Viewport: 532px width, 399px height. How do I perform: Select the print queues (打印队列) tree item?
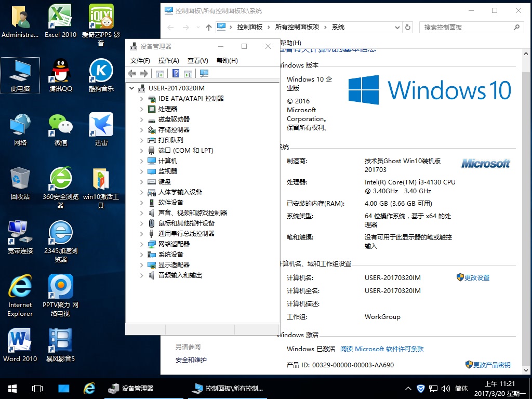point(170,140)
